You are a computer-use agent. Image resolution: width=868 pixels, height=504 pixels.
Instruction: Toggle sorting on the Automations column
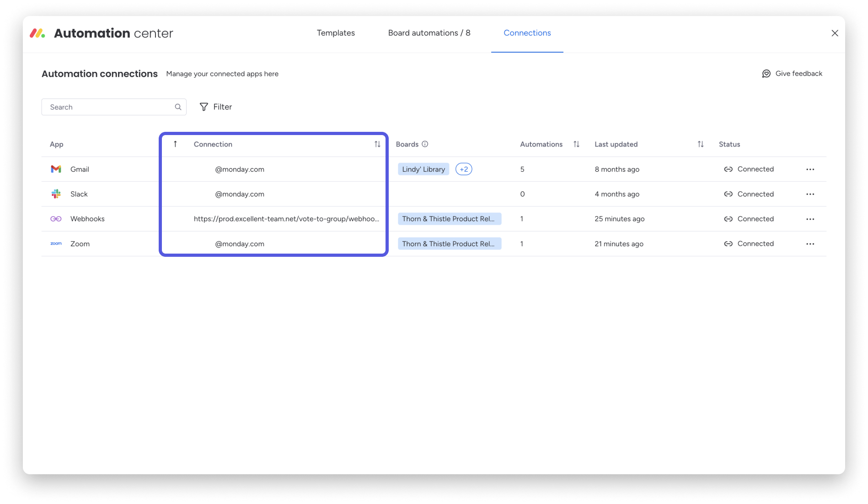point(576,144)
